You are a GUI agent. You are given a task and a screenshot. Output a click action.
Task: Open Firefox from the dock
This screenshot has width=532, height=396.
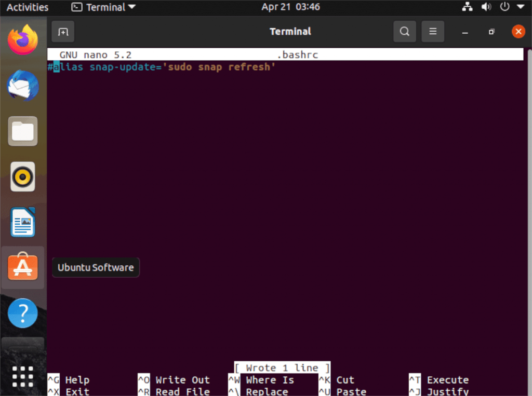[23, 39]
